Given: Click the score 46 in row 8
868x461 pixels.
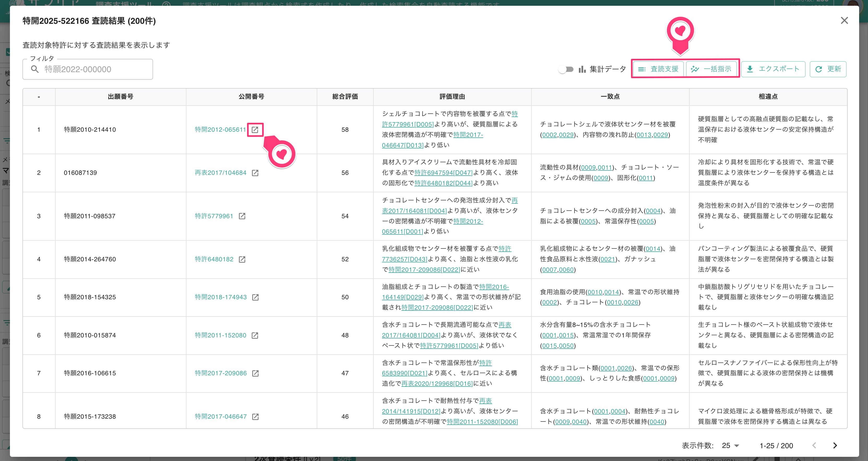Looking at the screenshot, I should (345, 417).
